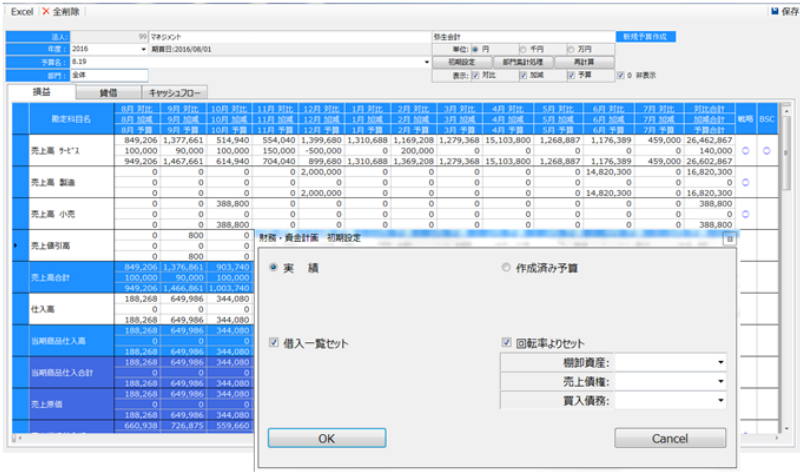Select the 実績 radio button

[274, 268]
